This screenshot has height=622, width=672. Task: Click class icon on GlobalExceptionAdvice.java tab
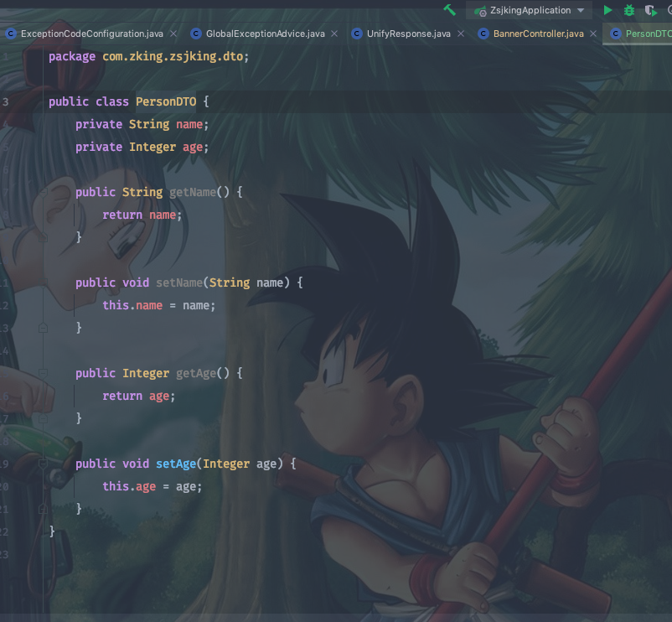pyautogui.click(x=196, y=34)
